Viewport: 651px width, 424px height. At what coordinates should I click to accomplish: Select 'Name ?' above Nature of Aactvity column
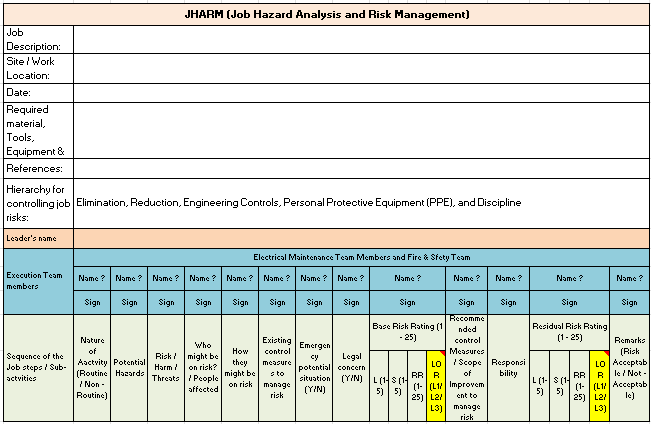[92, 278]
